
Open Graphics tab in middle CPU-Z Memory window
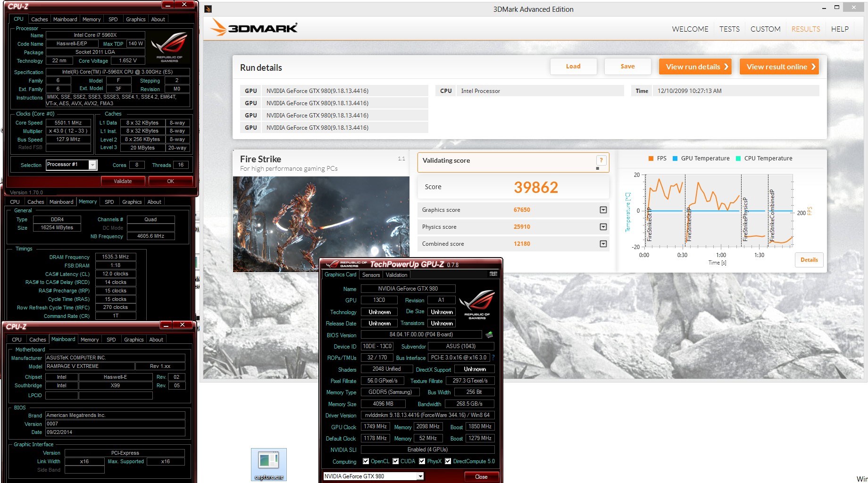(x=132, y=202)
